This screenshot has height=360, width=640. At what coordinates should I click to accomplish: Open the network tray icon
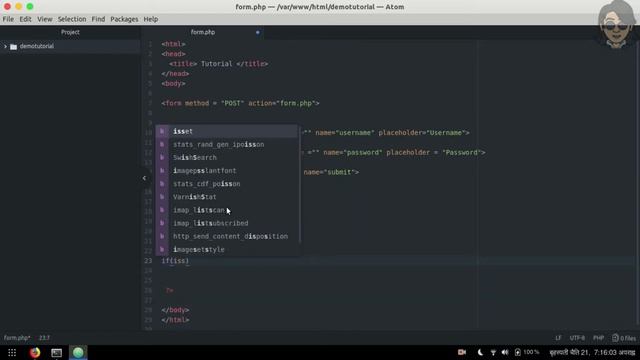493,352
